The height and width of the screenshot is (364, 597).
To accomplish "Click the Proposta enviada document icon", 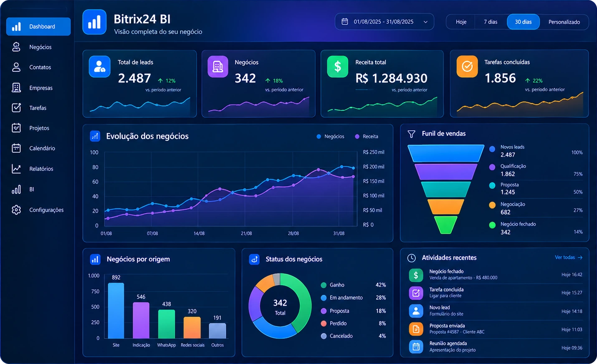I will [416, 329].
